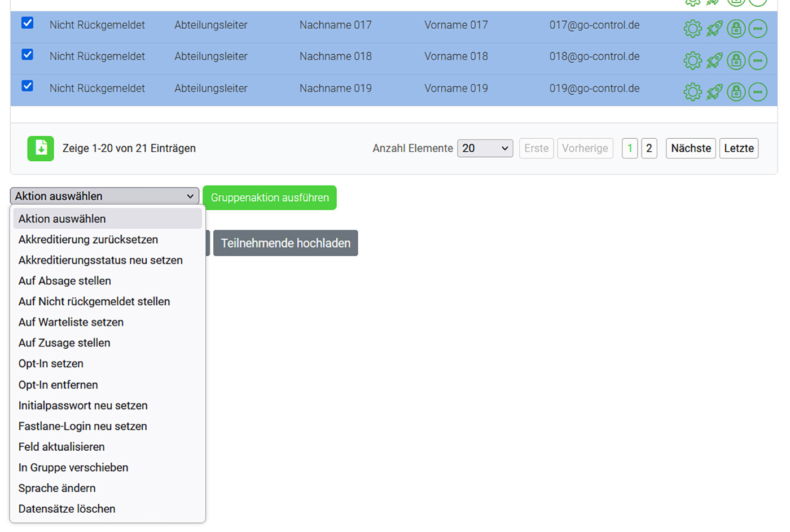Uncheck the checkbox for Nachname 019
The height and width of the screenshot is (532, 790).
click(x=27, y=86)
